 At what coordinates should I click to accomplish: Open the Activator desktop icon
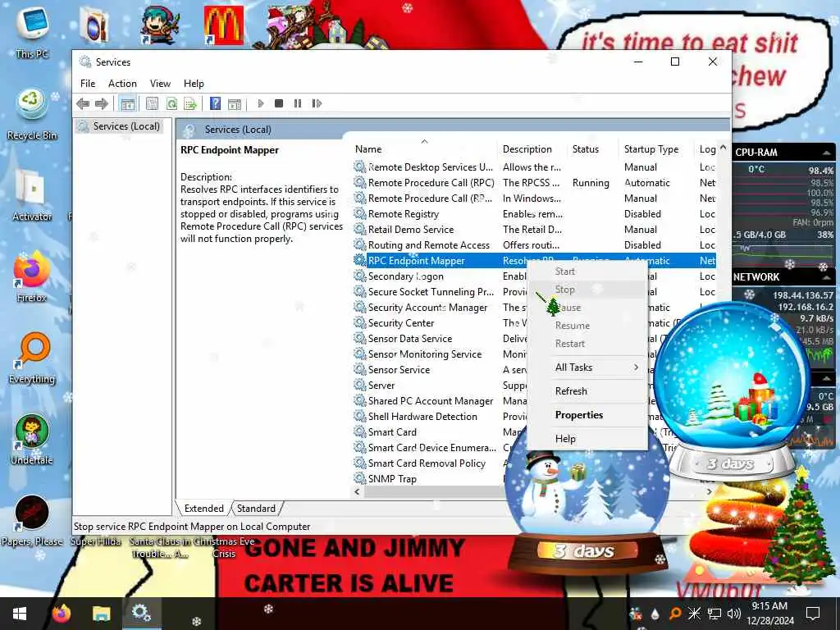(32, 195)
